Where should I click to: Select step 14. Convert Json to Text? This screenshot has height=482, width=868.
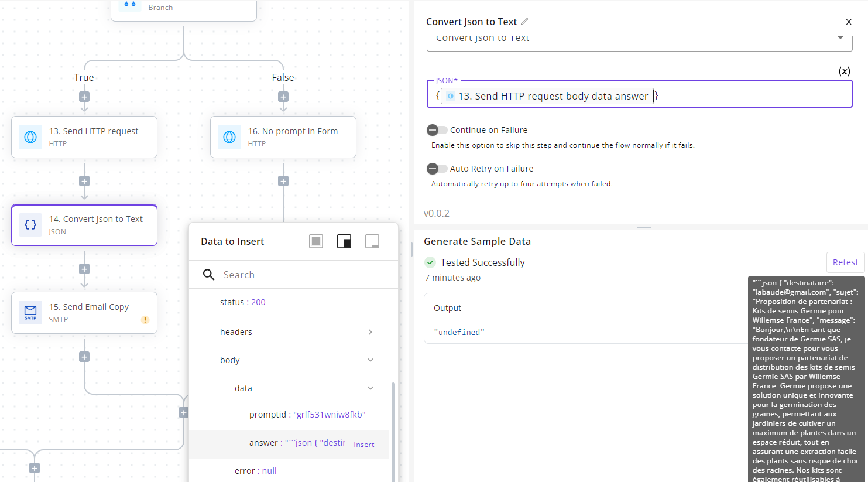[84, 225]
